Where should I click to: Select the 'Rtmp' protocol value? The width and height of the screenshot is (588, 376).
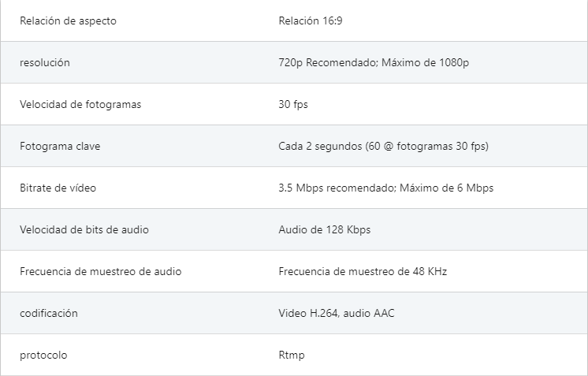point(292,355)
